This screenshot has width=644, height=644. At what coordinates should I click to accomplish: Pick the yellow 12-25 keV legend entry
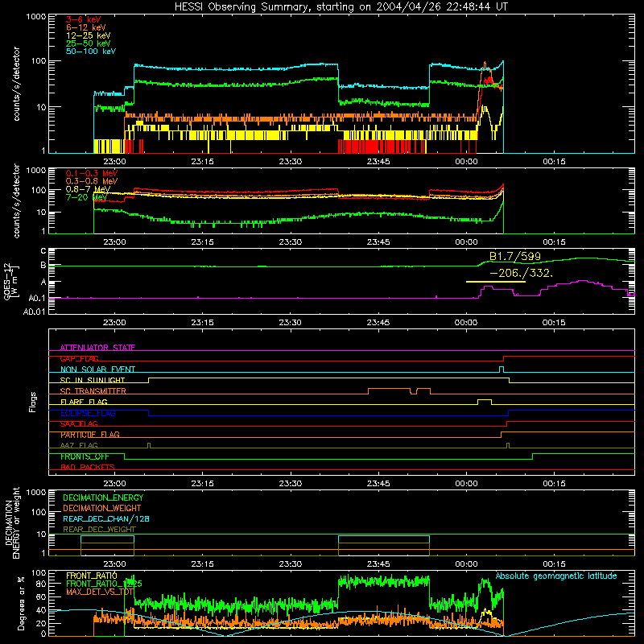(x=89, y=35)
